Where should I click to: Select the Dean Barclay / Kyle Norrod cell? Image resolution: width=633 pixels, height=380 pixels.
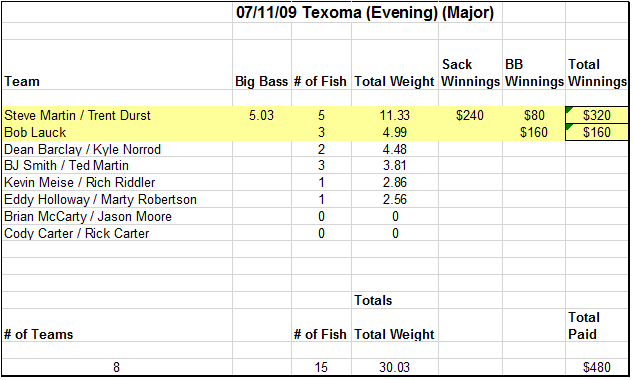(117, 149)
